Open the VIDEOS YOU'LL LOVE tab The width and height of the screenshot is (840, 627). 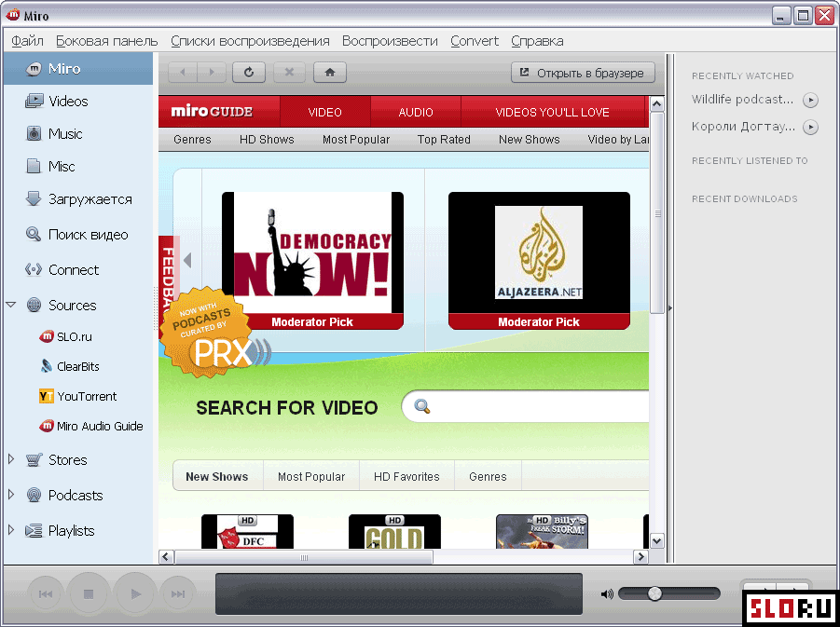click(552, 112)
